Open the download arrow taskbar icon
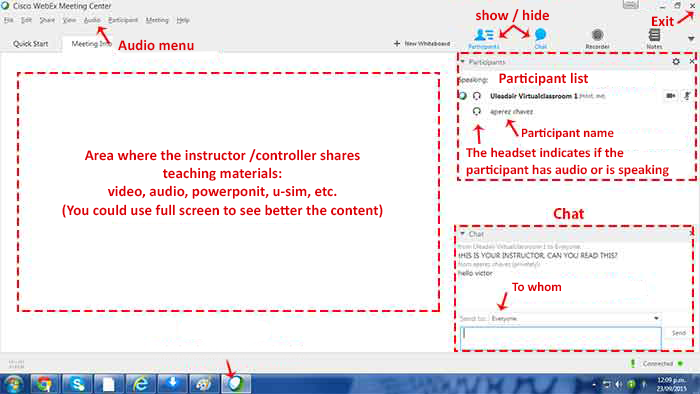This screenshot has width=700, height=394. pos(172,384)
